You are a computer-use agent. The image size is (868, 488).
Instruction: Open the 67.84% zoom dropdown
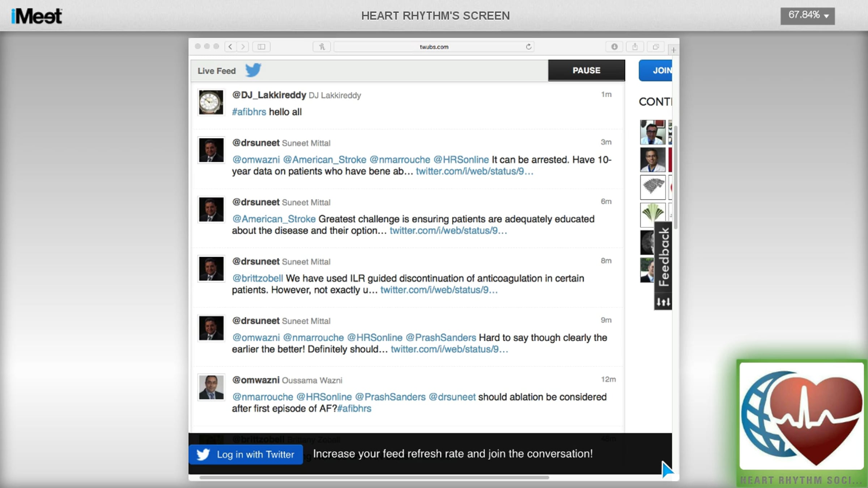click(807, 16)
